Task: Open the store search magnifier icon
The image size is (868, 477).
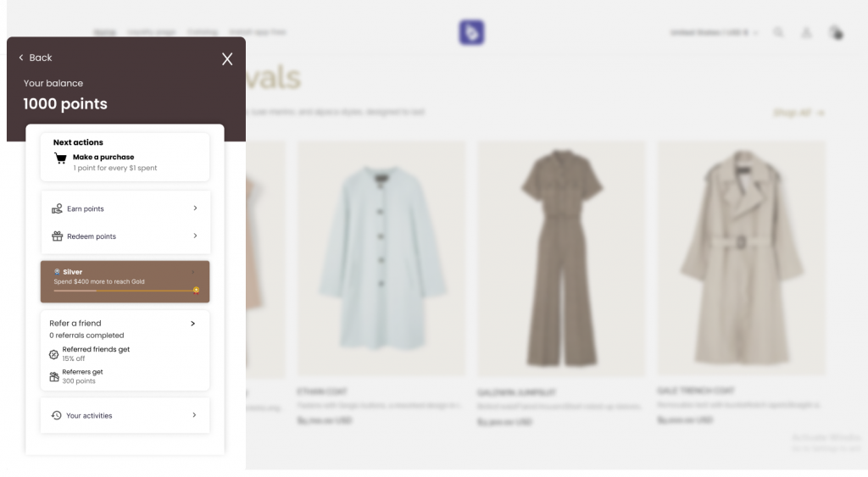Action: pyautogui.click(x=778, y=32)
